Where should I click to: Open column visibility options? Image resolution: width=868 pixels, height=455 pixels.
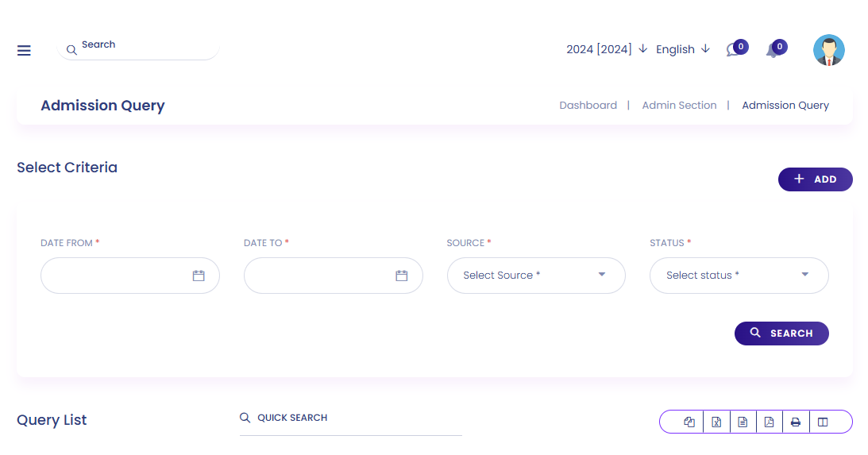pos(823,422)
